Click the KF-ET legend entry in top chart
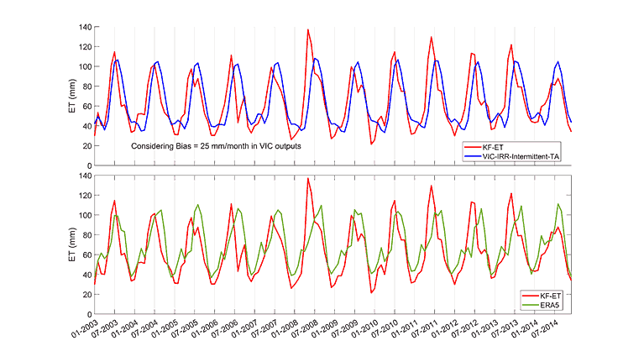Viewport: 644px width, 362px height. click(x=493, y=147)
